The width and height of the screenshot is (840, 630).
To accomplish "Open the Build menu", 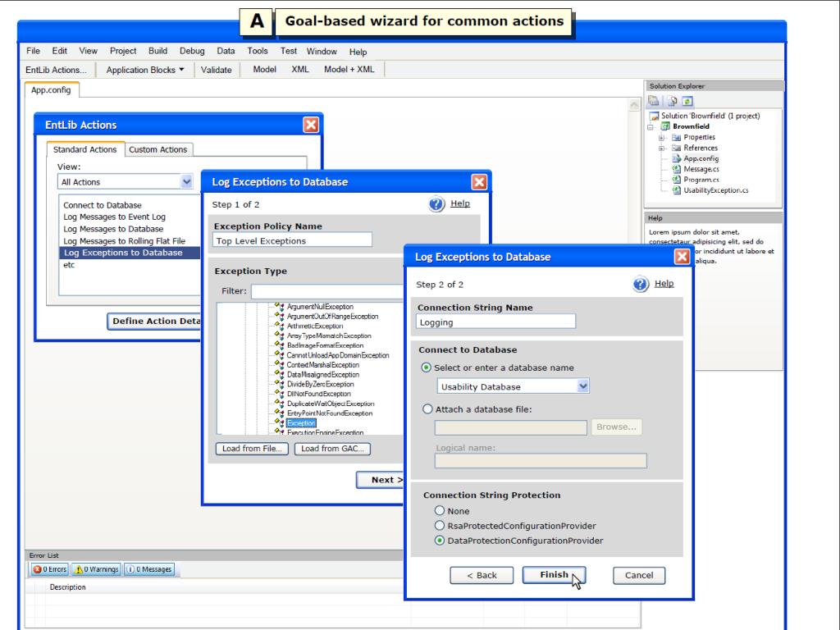I will point(158,51).
